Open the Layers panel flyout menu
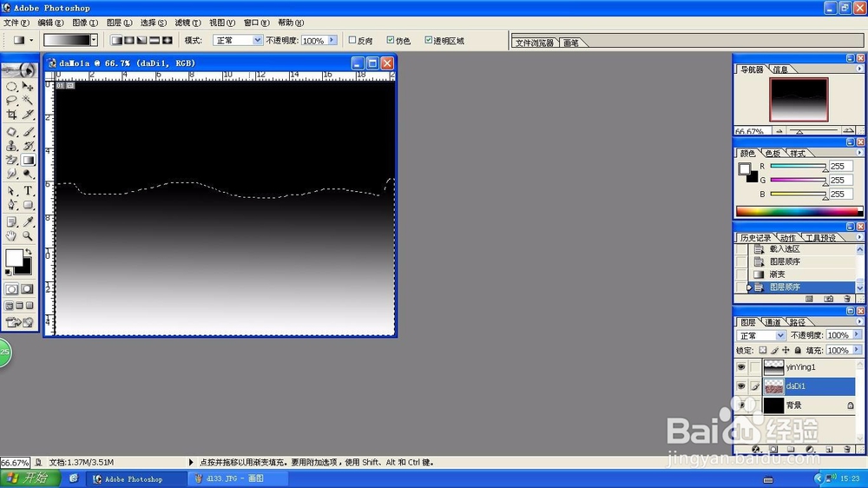 coord(859,321)
